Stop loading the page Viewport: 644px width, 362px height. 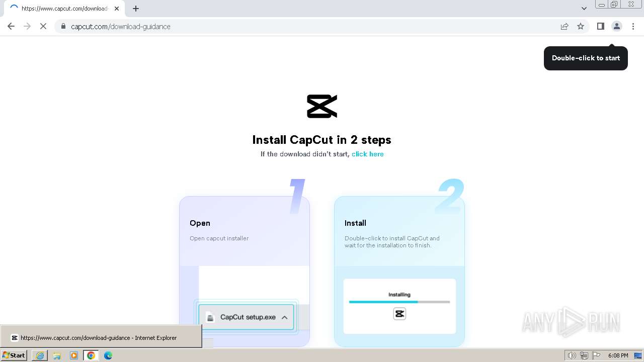click(43, 26)
